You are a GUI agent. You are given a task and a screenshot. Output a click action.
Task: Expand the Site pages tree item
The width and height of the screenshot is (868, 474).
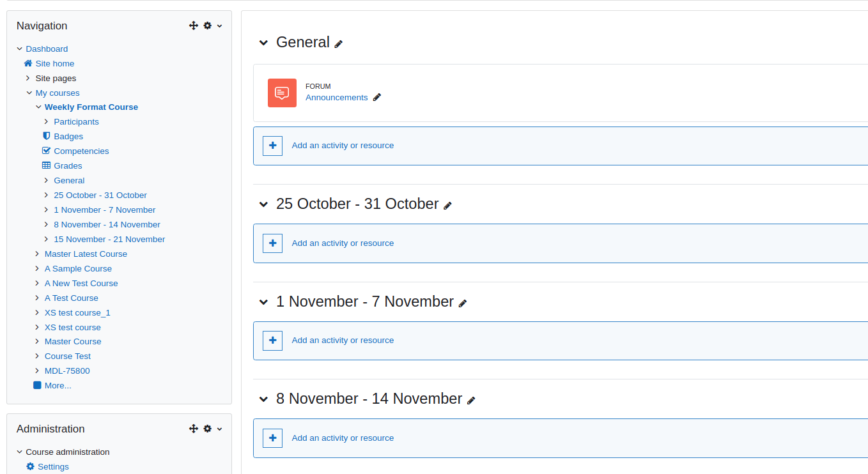tap(28, 78)
